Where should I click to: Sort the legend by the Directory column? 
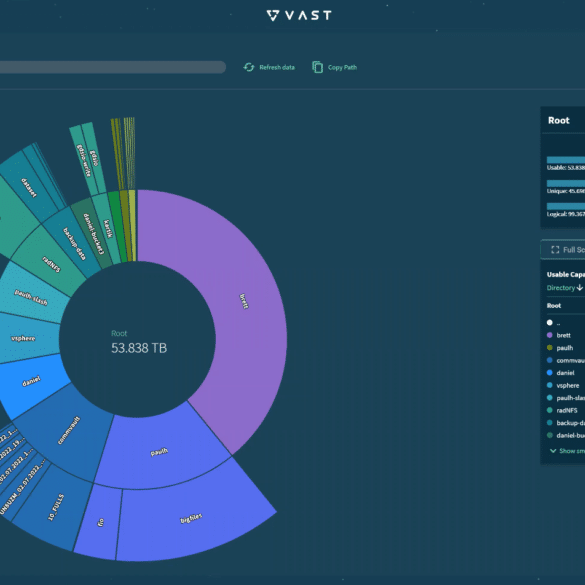[x=561, y=288]
